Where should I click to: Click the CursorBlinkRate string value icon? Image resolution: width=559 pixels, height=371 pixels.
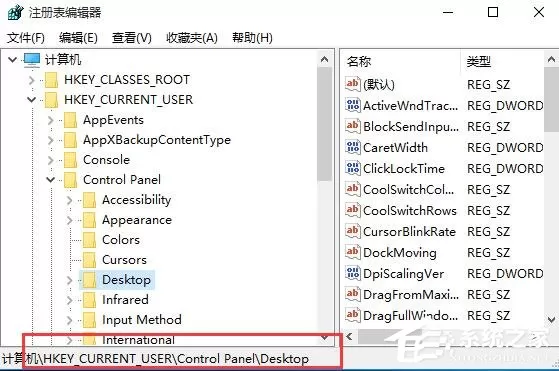pyautogui.click(x=353, y=231)
